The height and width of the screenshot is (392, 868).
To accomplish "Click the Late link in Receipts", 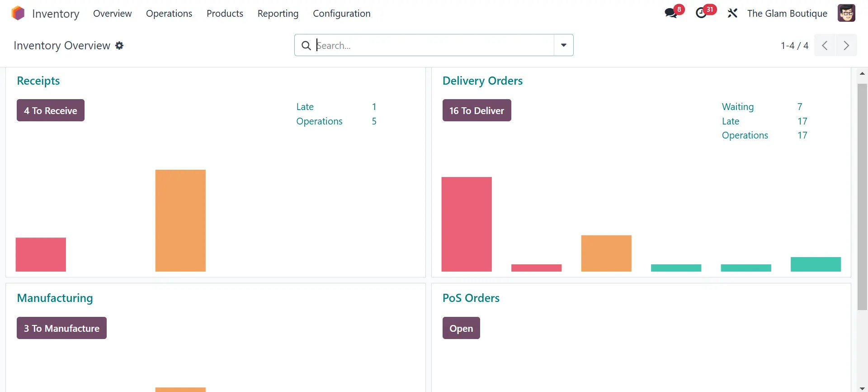I will 305,107.
